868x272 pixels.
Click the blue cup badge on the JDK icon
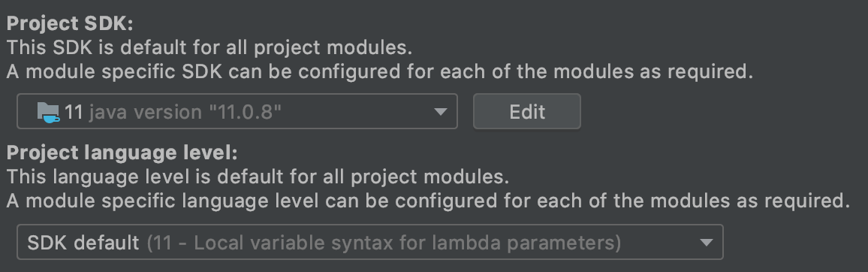[52, 118]
